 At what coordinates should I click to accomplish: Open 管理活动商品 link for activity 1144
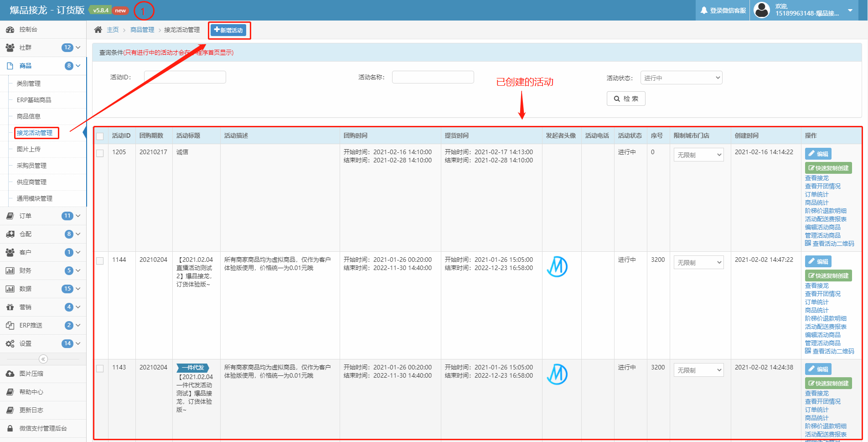(x=822, y=343)
